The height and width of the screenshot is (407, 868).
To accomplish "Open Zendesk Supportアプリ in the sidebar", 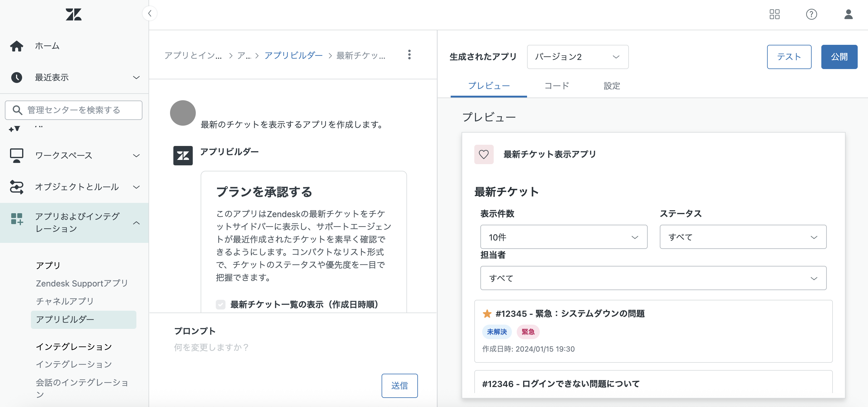I will (82, 283).
